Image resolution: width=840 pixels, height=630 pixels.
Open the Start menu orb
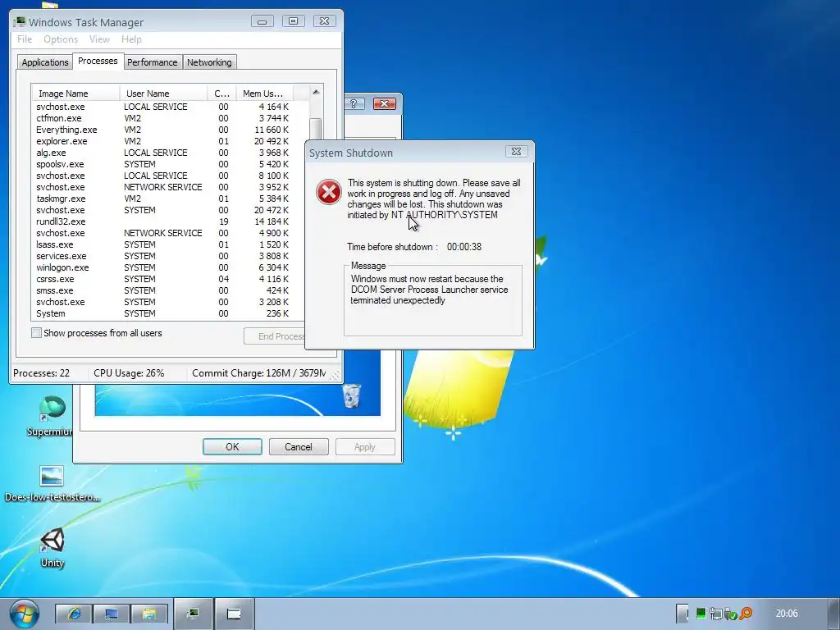point(24,614)
